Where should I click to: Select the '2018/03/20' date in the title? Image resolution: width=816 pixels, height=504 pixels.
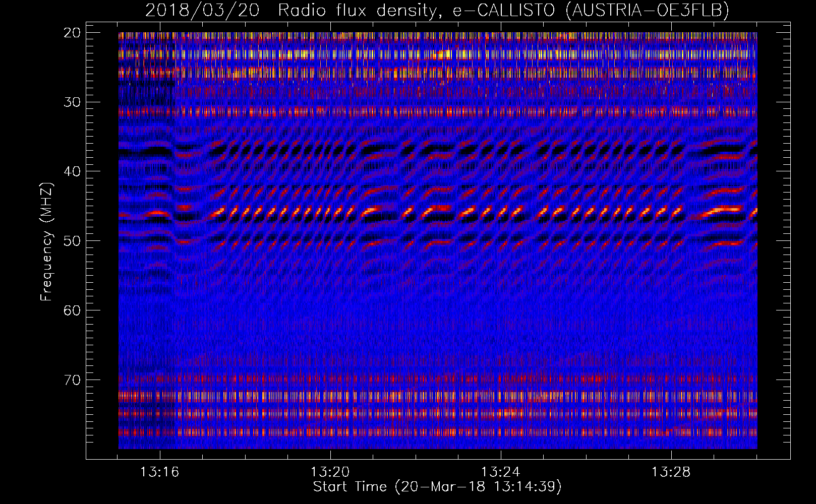click(202, 10)
